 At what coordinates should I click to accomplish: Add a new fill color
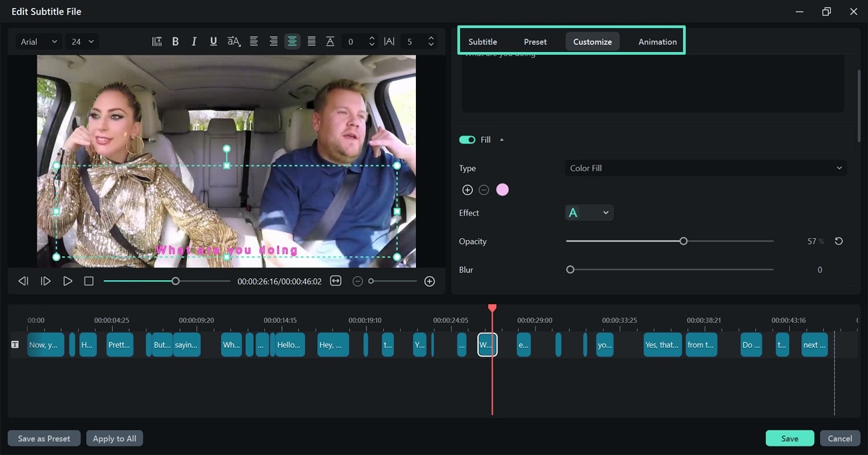pyautogui.click(x=467, y=189)
